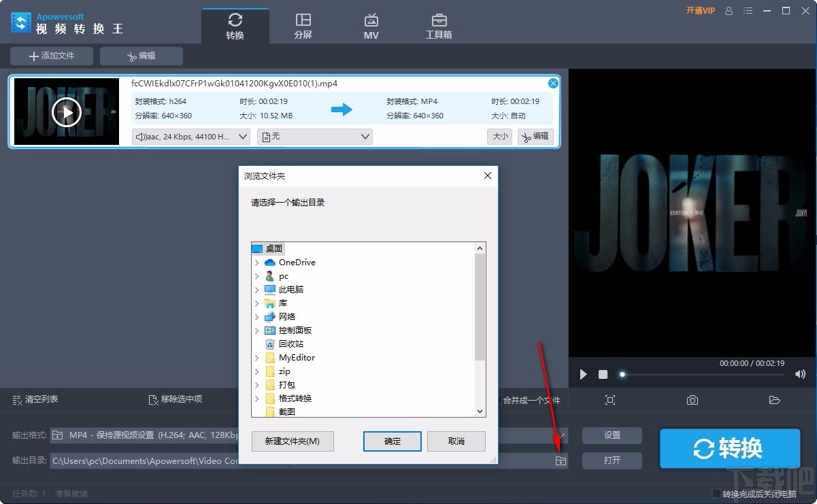Open the subtitle 无 dropdown

coord(314,136)
